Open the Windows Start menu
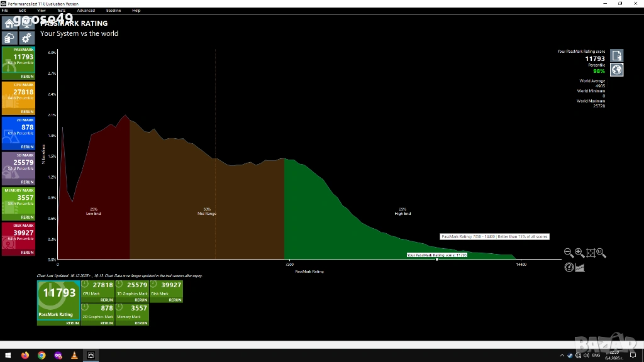 8,356
